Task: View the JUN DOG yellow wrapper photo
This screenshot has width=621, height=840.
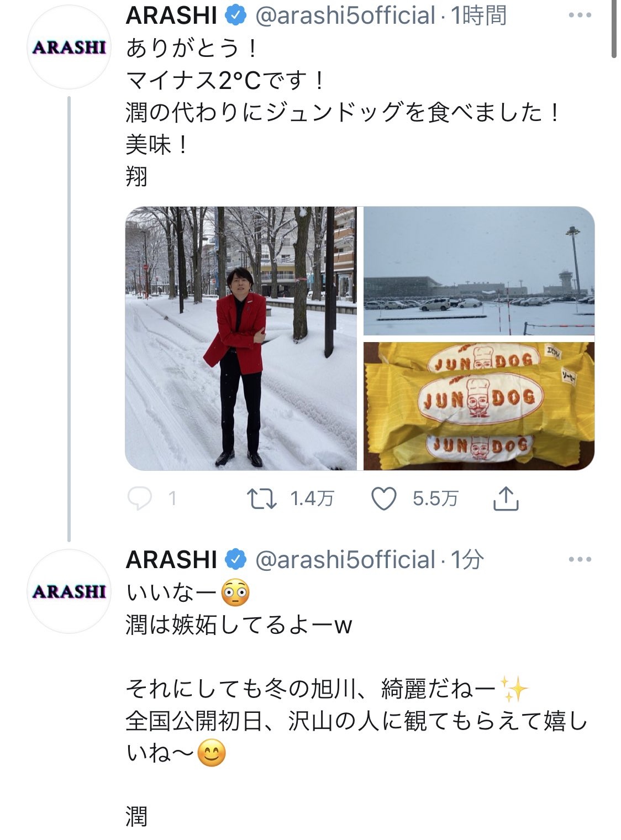Action: (479, 406)
